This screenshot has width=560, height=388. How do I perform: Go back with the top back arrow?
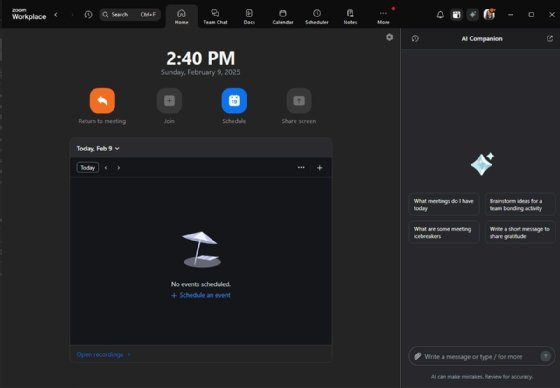(56, 15)
